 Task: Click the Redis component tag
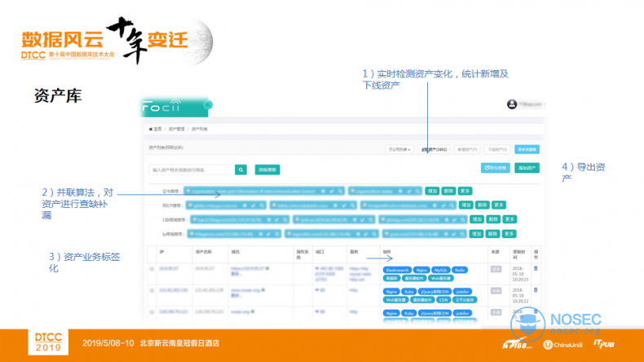pos(460,270)
